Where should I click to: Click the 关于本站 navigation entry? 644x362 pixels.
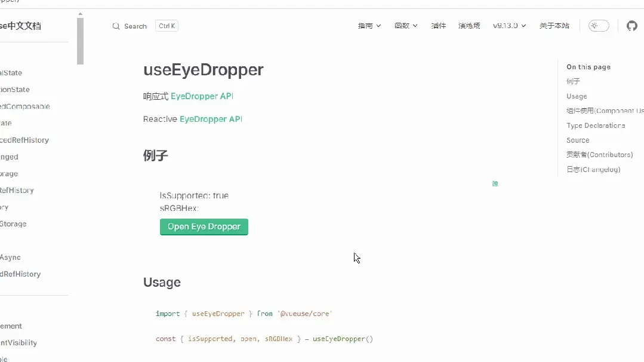tap(554, 26)
